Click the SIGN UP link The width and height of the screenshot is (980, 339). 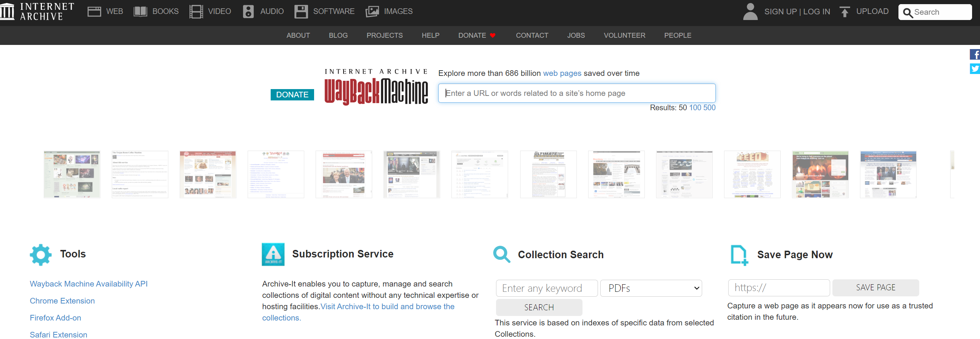click(x=780, y=12)
